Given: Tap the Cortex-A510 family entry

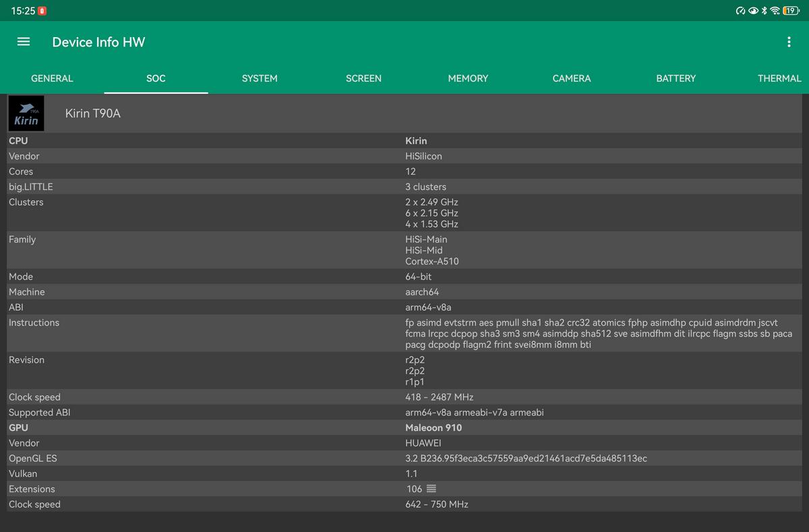Looking at the screenshot, I should point(432,261).
